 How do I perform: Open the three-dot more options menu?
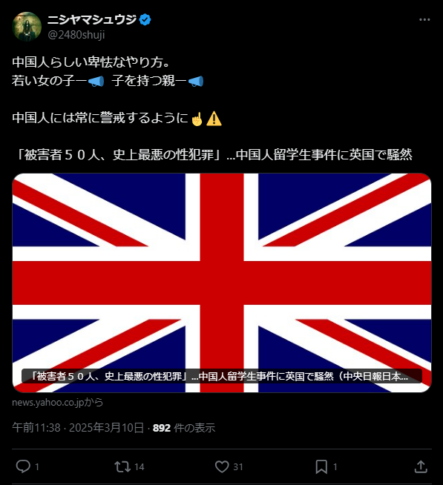click(x=424, y=20)
